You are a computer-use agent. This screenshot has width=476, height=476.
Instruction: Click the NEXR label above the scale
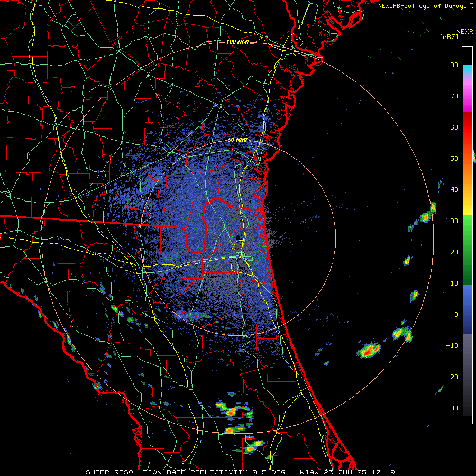coord(464,32)
